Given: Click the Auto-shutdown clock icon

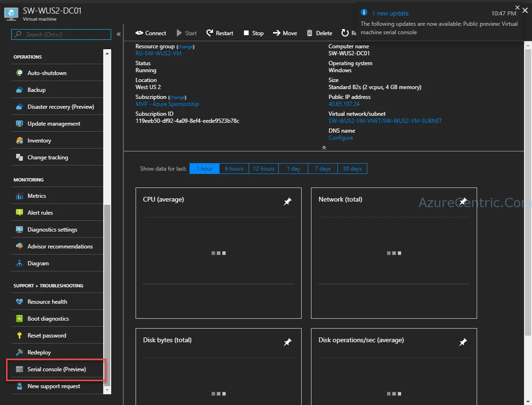Looking at the screenshot, I should pos(19,73).
